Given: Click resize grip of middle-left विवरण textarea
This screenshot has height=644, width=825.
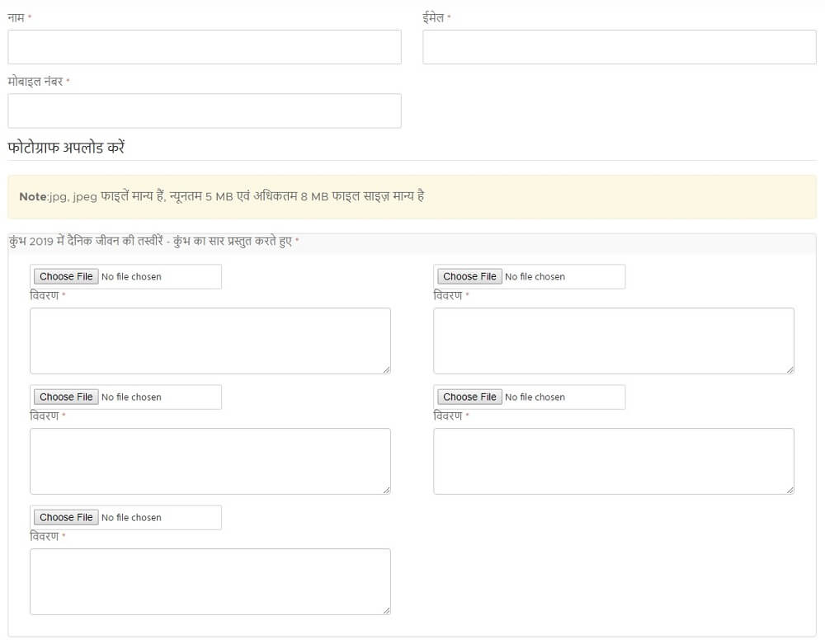Looking at the screenshot, I should pyautogui.click(x=386, y=490).
